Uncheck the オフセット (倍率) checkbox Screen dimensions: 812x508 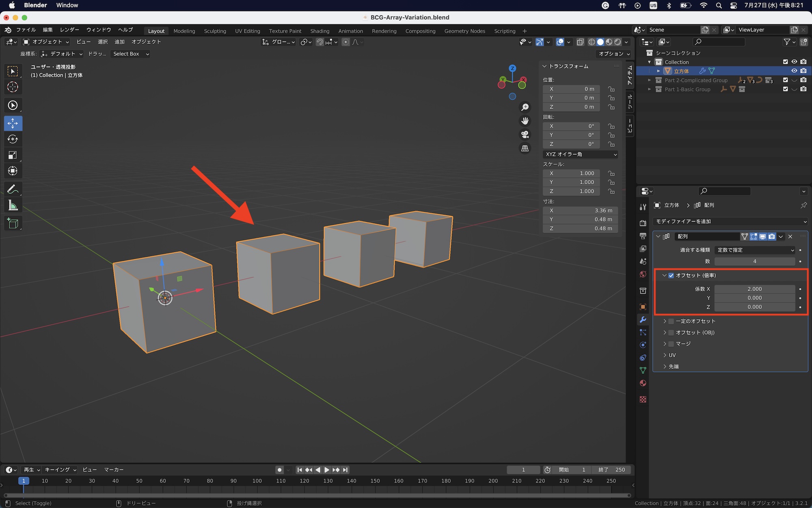pyautogui.click(x=671, y=276)
